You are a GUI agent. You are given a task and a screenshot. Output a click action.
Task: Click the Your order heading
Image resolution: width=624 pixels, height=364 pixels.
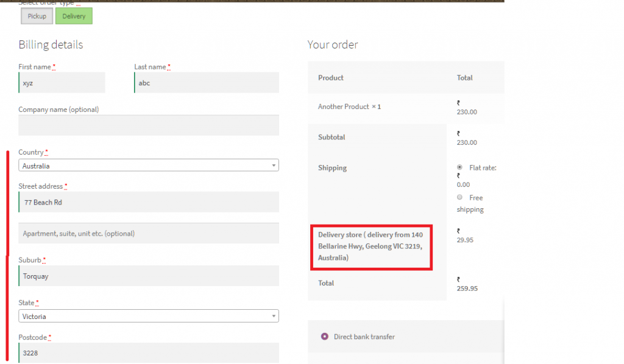[x=333, y=44]
